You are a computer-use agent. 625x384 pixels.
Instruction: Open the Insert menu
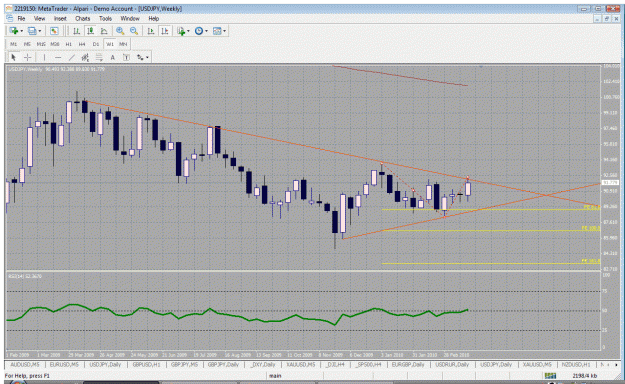[60, 19]
